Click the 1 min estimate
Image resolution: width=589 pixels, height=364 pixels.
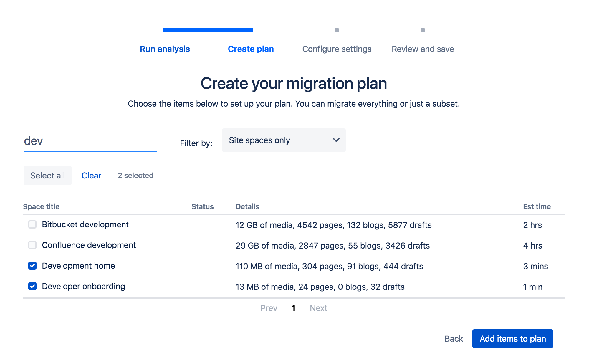click(532, 287)
